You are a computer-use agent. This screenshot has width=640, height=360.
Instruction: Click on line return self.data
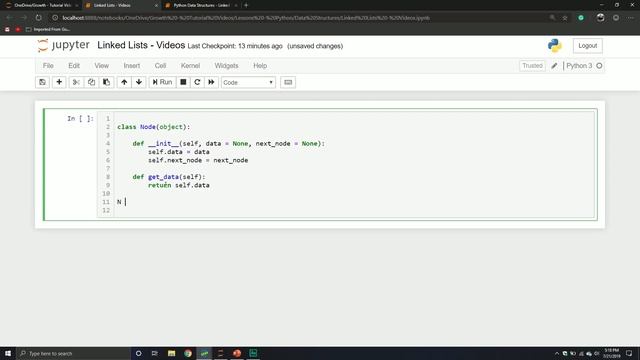(178, 185)
